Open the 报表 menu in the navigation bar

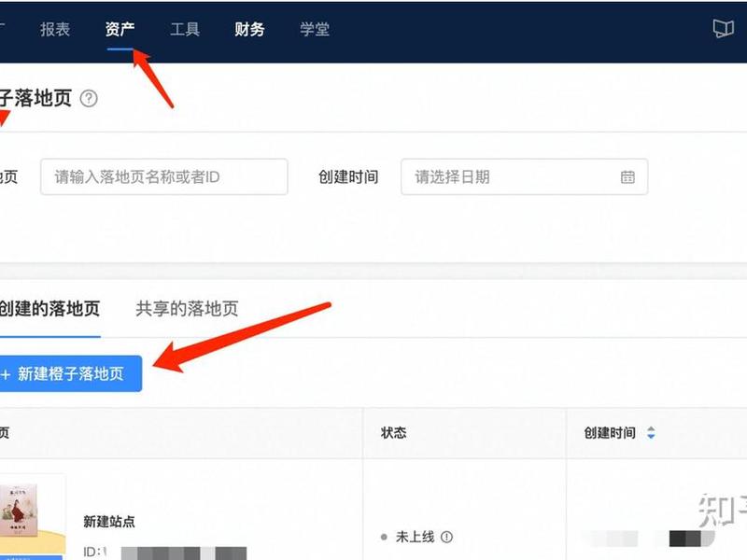55,30
